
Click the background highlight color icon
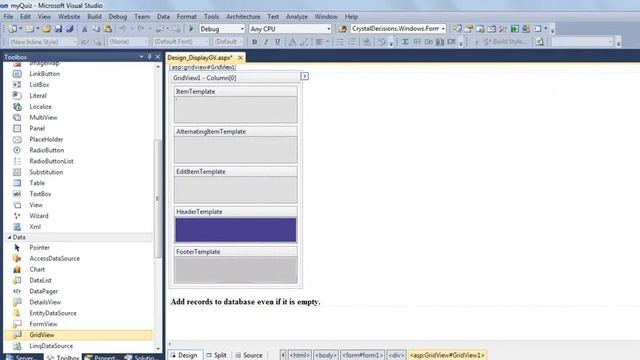point(304,42)
